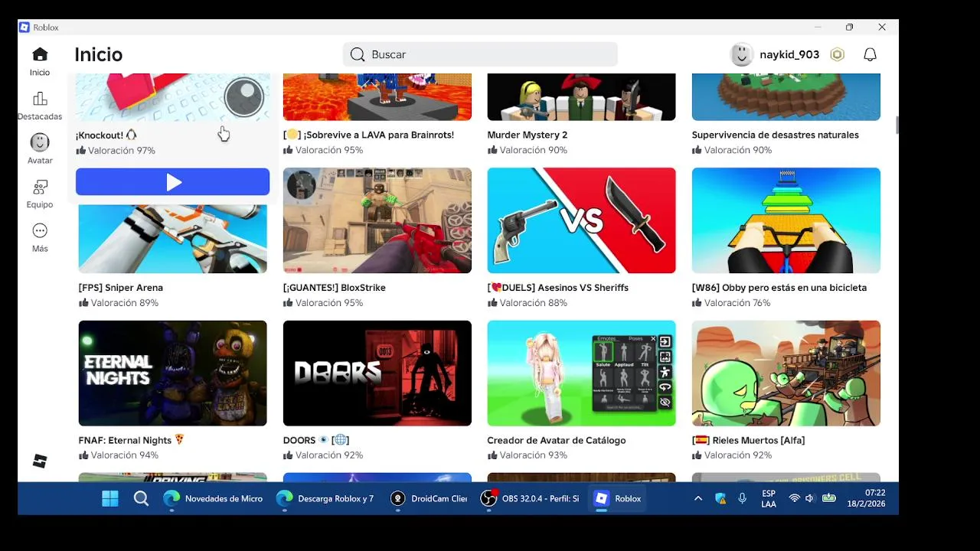The image size is (980, 551).
Task: Click the search magnifier icon
Action: tap(358, 54)
